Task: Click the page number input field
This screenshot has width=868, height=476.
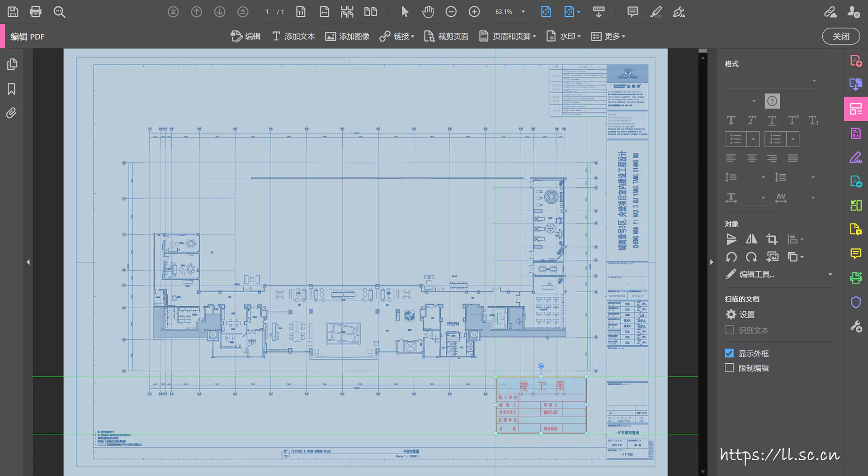Action: (x=267, y=12)
